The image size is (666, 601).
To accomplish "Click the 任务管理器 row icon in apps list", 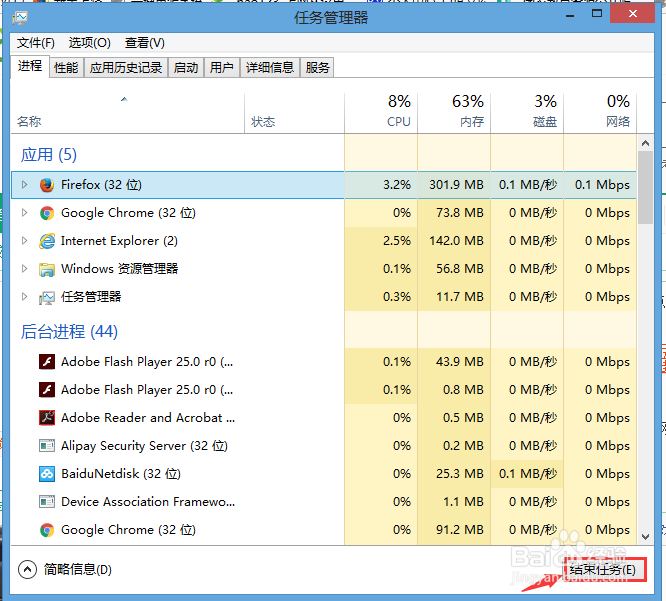I will [47, 297].
